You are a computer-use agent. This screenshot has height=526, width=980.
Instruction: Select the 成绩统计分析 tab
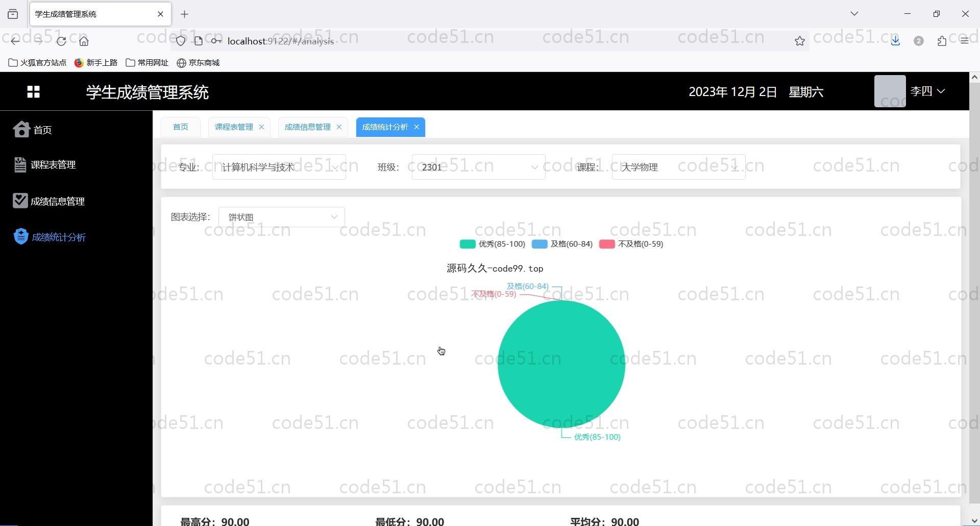coord(385,127)
